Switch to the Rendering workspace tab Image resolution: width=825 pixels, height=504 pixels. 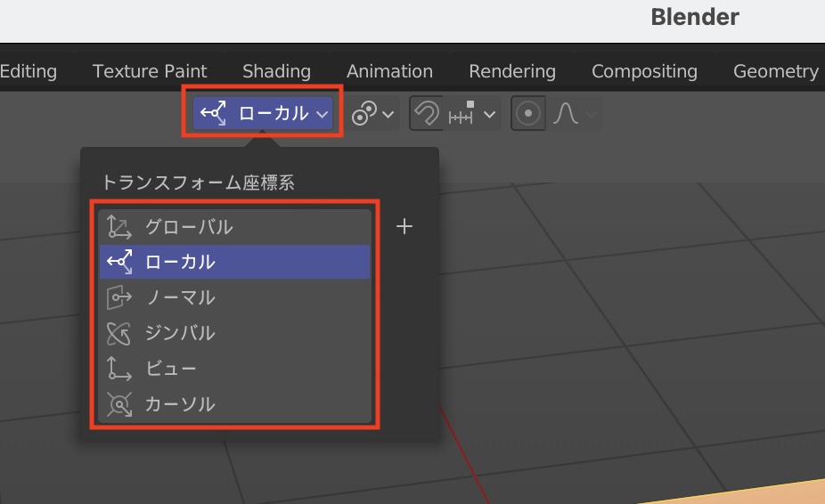coord(512,71)
